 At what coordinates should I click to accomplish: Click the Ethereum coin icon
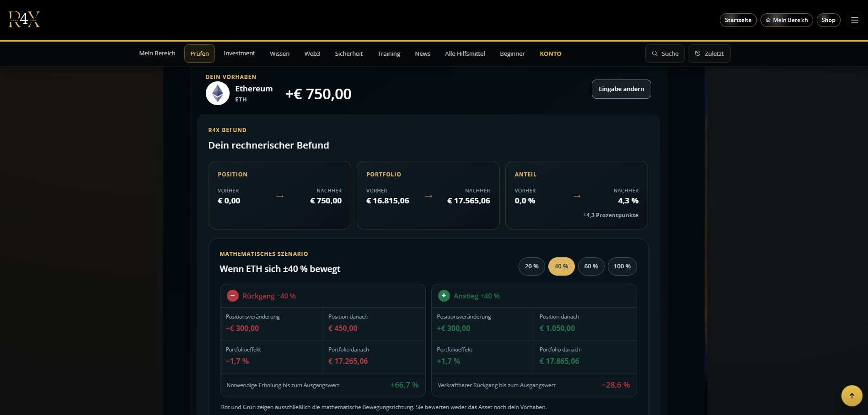pos(218,93)
